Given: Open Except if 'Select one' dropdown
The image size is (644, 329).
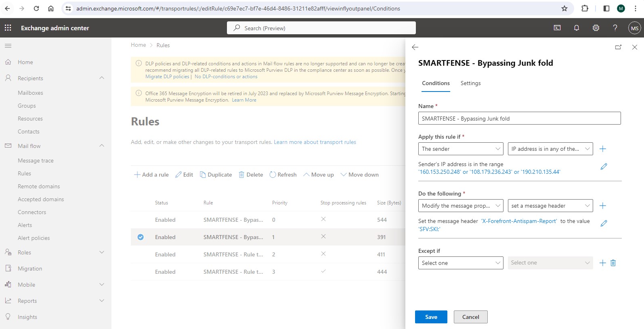Looking at the screenshot, I should [461, 263].
